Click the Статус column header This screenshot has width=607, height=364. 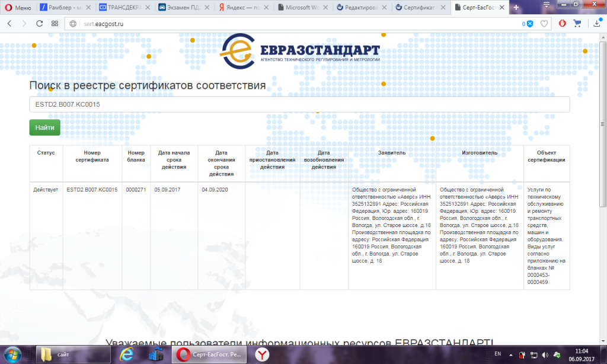click(46, 153)
